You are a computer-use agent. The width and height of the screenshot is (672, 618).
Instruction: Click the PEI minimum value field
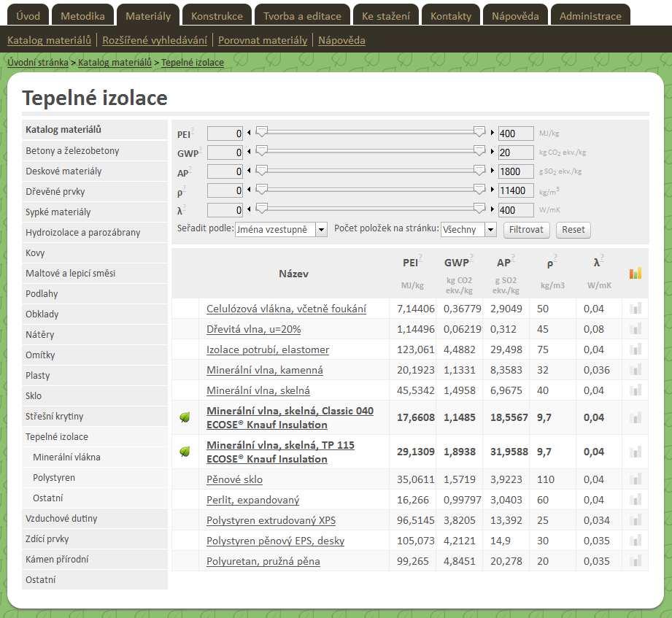click(225, 134)
